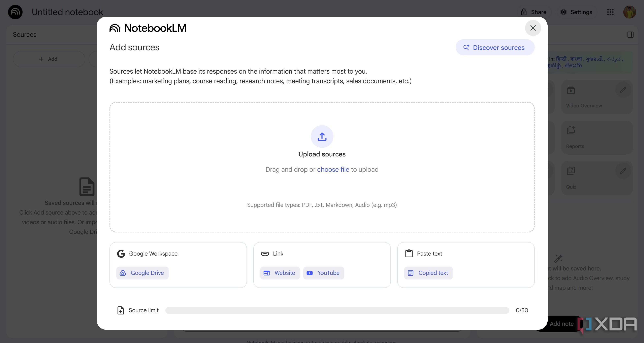The width and height of the screenshot is (644, 343).
Task: Click the Paste text clipboard icon
Action: click(x=409, y=254)
